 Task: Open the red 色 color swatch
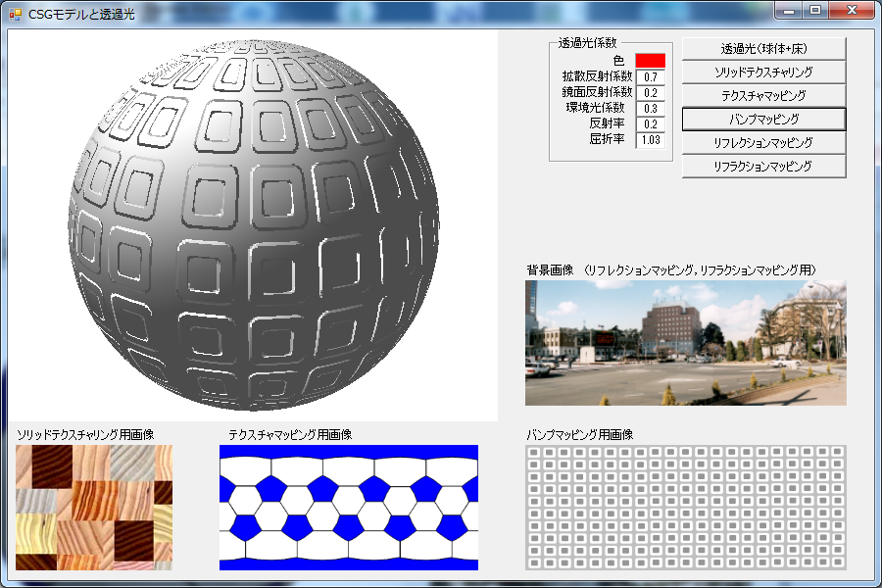coord(651,60)
